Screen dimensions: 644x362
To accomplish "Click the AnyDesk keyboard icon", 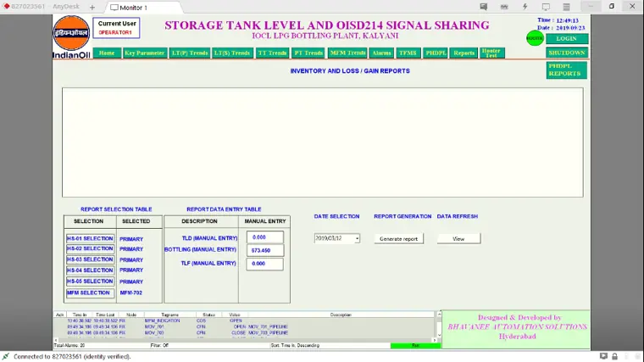I will [x=504, y=7].
